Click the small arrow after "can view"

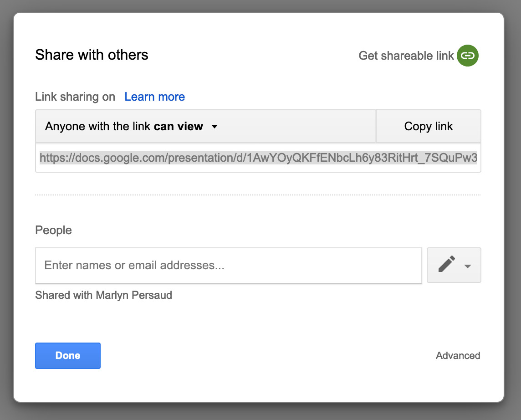click(x=215, y=127)
